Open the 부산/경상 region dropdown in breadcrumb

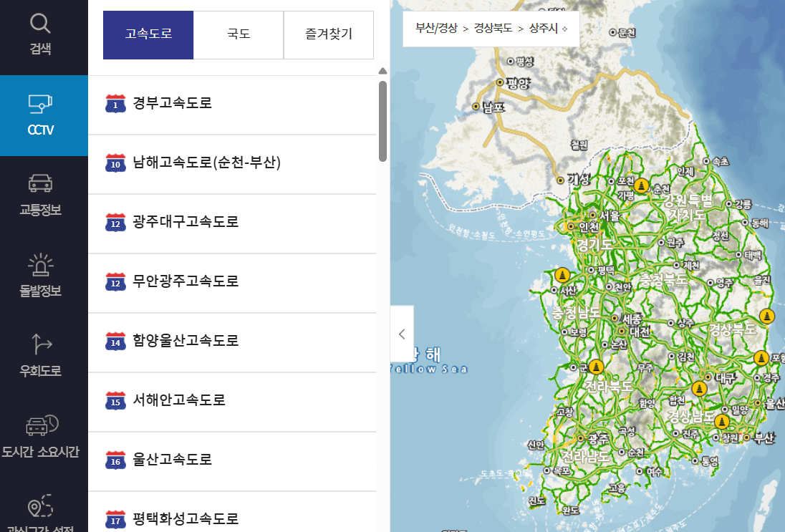pyautogui.click(x=436, y=28)
